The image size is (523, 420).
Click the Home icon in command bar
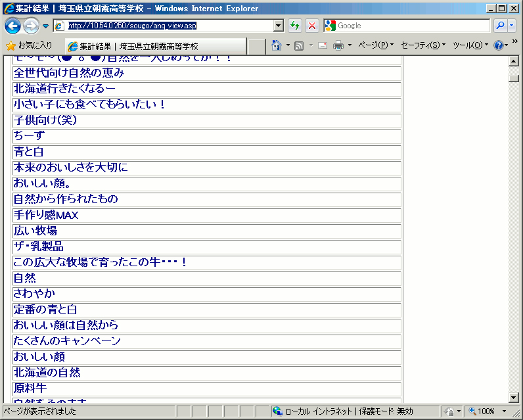click(277, 45)
